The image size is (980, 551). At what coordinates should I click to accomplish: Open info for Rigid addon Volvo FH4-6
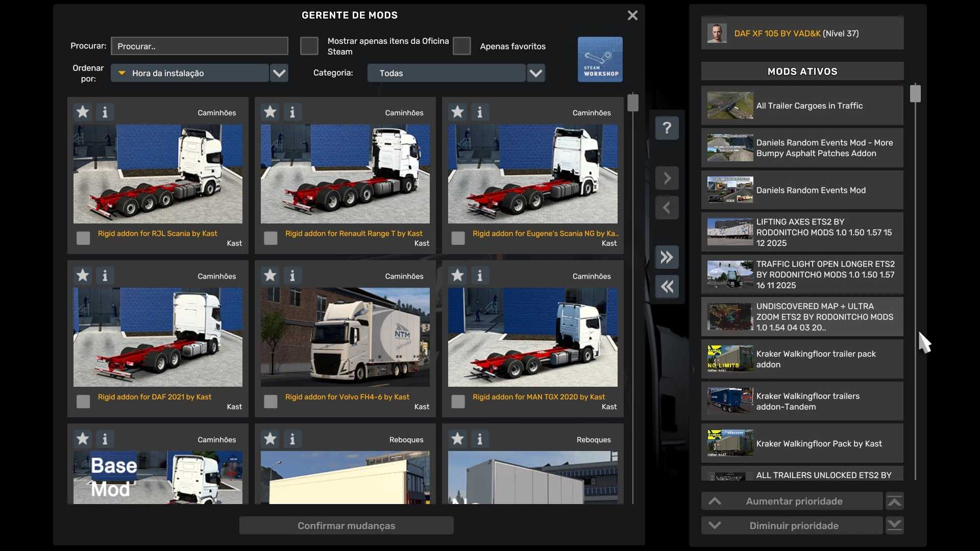click(x=292, y=275)
